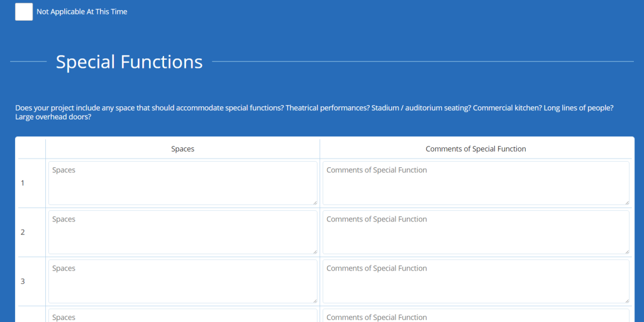
Task: Click resize corner of row 3 Spaces textarea
Action: (314, 300)
